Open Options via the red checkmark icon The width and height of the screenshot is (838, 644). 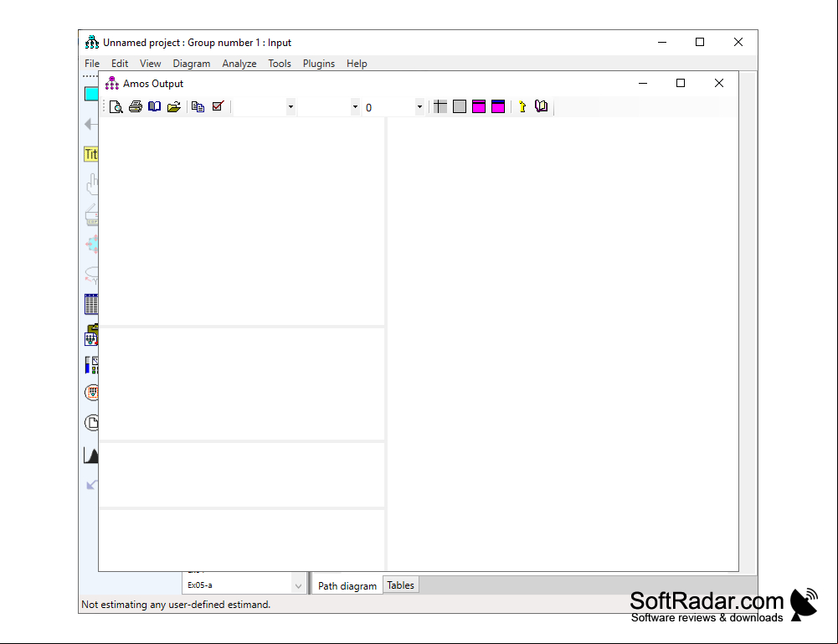pos(218,107)
